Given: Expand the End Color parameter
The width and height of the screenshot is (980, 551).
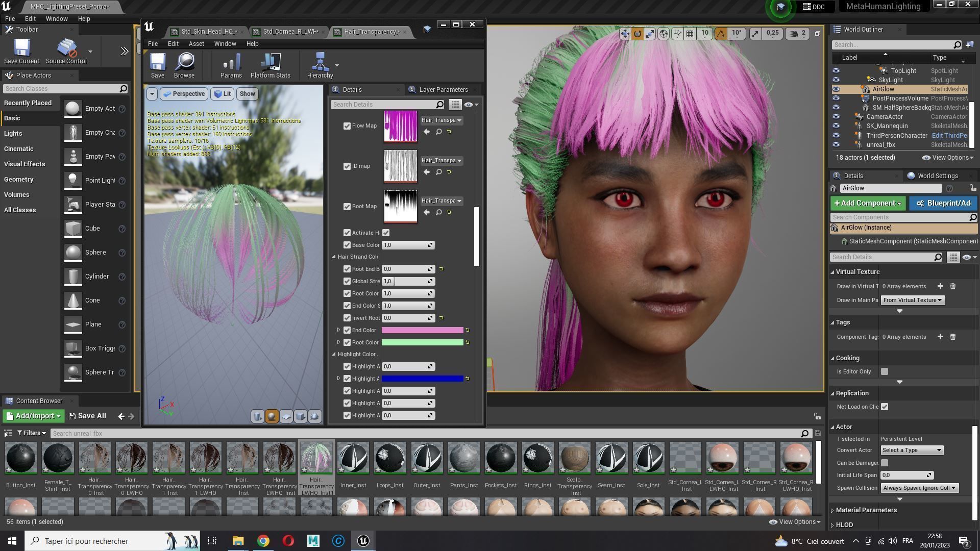Looking at the screenshot, I should (338, 330).
